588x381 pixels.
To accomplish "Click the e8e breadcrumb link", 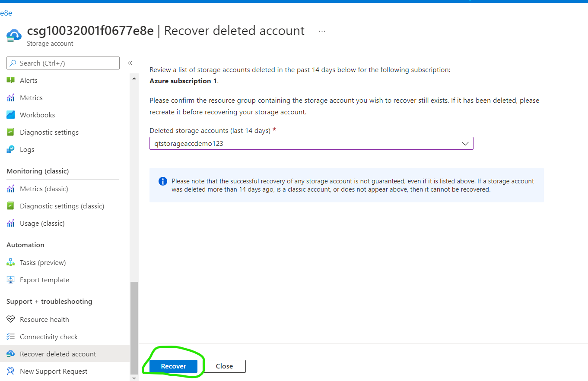I will pos(6,13).
